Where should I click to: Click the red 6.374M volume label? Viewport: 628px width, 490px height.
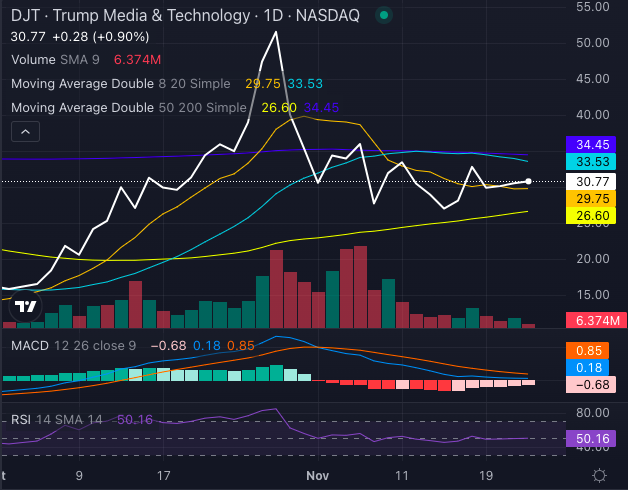(x=595, y=320)
